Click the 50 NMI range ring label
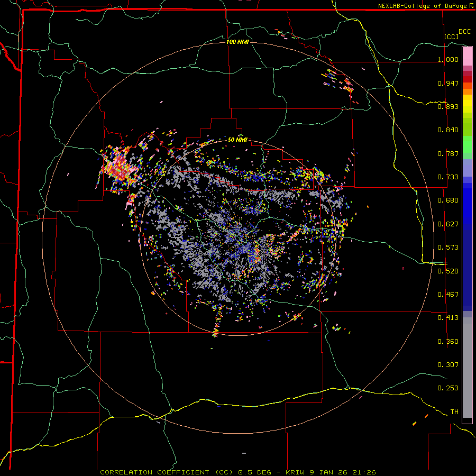The width and height of the screenshot is (476, 476). point(237,140)
